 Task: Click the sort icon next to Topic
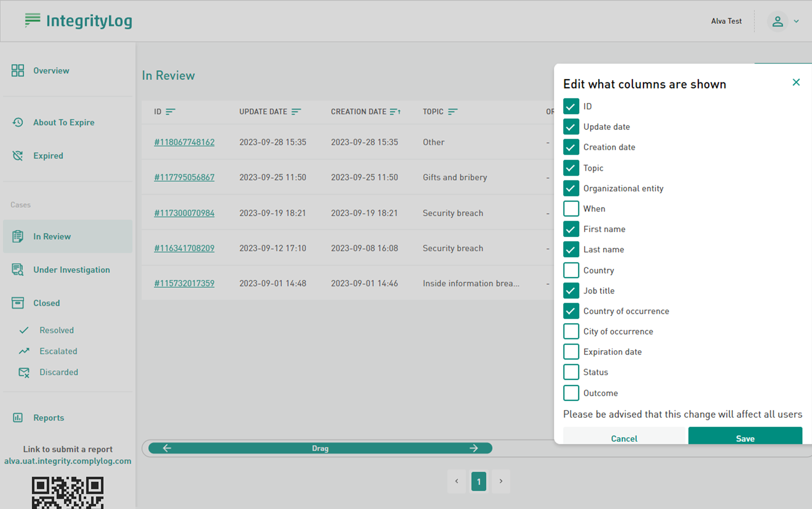coord(453,112)
